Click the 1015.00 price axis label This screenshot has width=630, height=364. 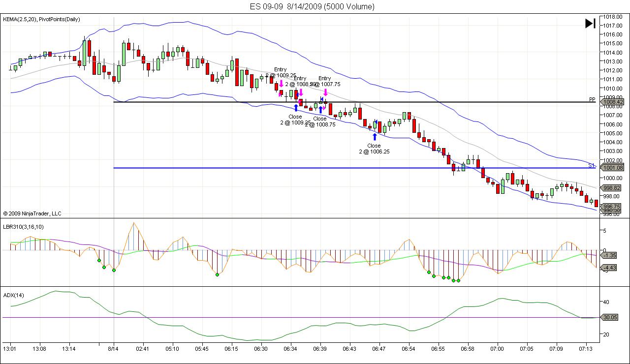(x=613, y=43)
